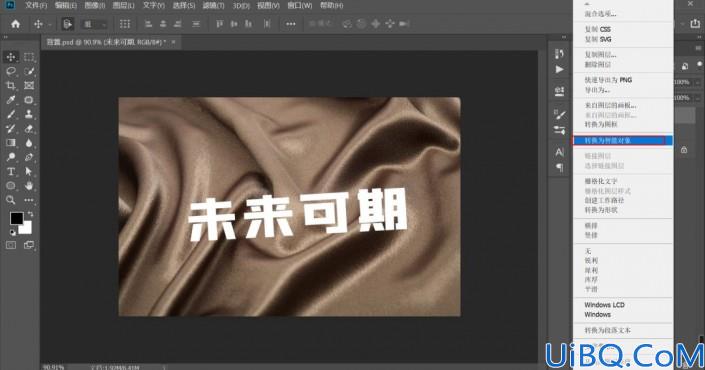
Task: Open the 图层(L) menu
Action: click(x=124, y=5)
